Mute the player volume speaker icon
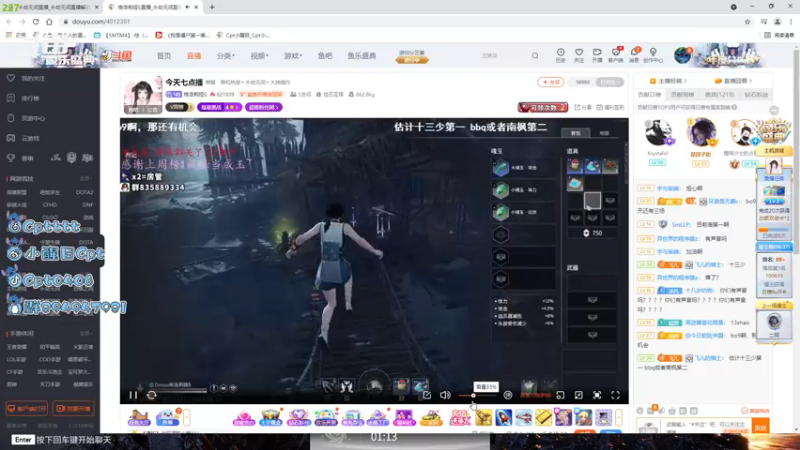Viewport: 800px width, 450px height. click(x=445, y=395)
